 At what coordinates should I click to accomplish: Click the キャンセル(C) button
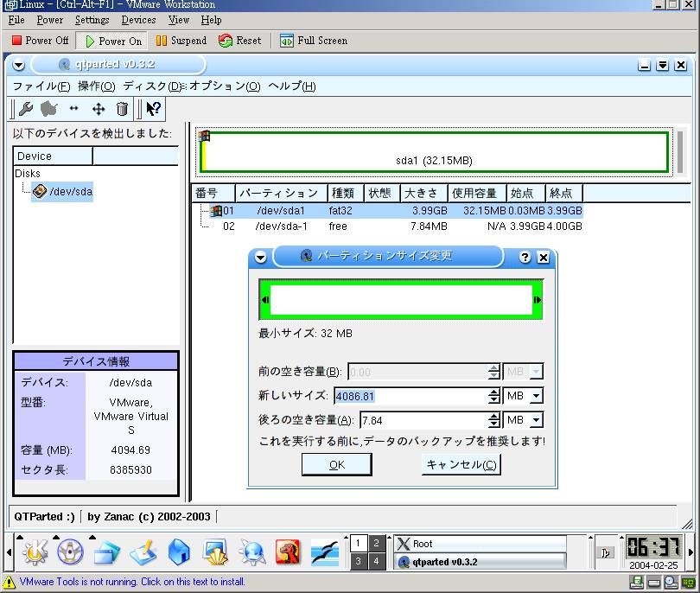coord(461,465)
